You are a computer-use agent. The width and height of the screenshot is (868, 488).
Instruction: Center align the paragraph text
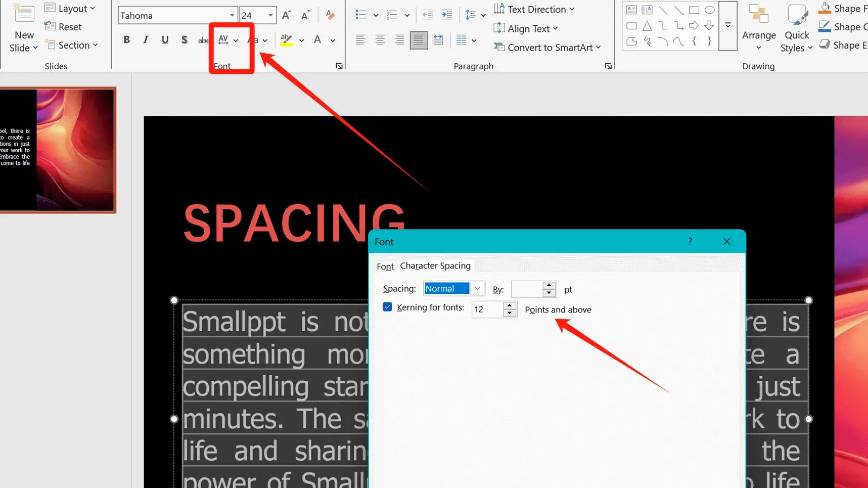point(380,40)
